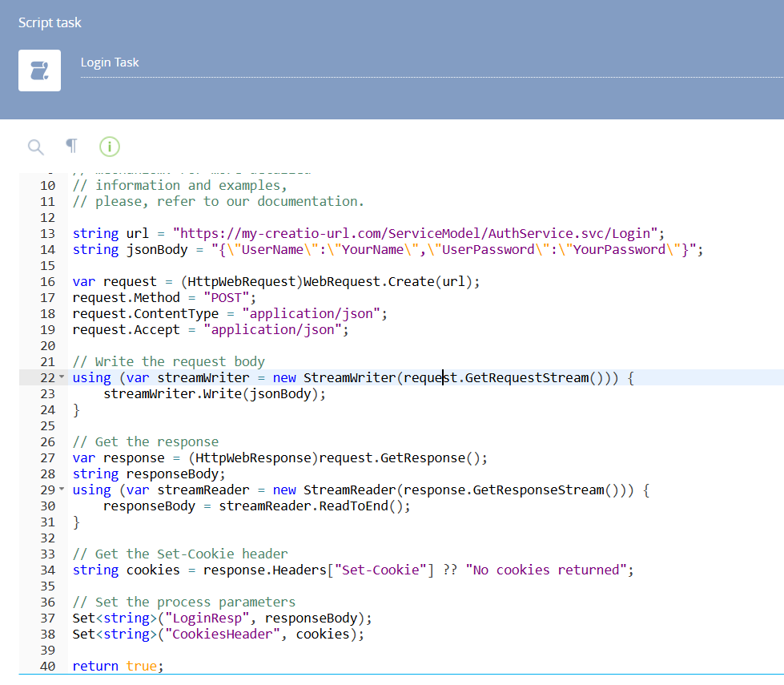Click comment 'please, refer to our documentation.'

(x=230, y=202)
